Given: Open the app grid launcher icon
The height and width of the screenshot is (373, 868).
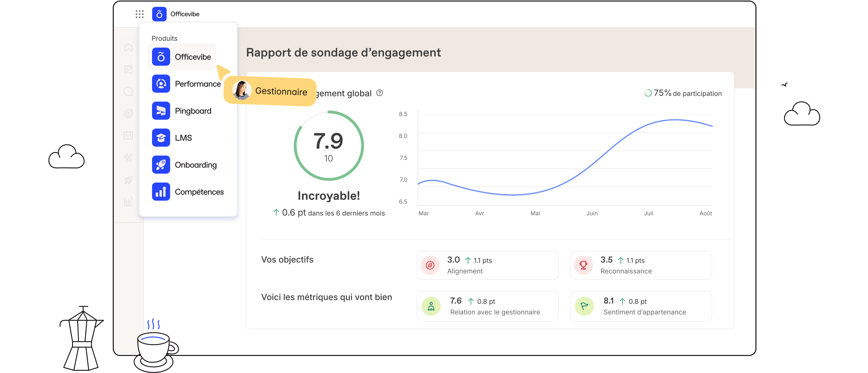Looking at the screenshot, I should tap(140, 14).
